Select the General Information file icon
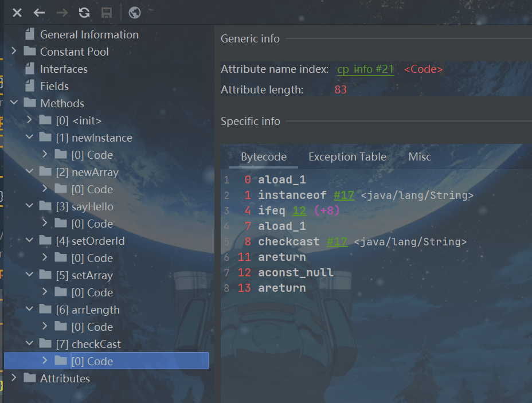 point(30,34)
